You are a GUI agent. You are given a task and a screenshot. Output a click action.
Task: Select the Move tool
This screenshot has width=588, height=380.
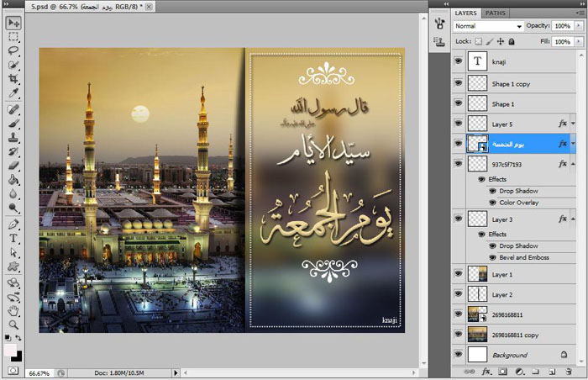pos(13,23)
